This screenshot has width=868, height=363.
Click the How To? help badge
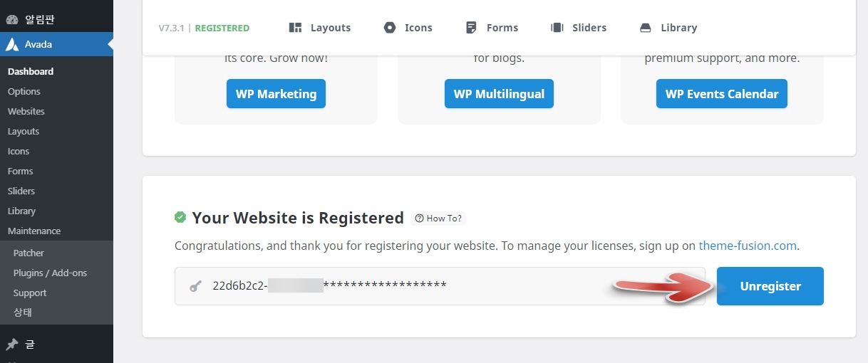[x=438, y=219]
